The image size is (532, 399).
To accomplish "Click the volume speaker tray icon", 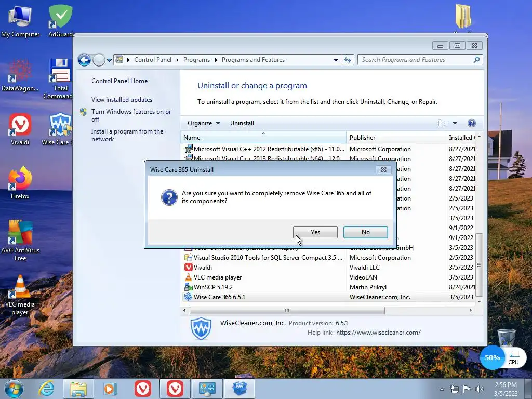I will pos(480,389).
